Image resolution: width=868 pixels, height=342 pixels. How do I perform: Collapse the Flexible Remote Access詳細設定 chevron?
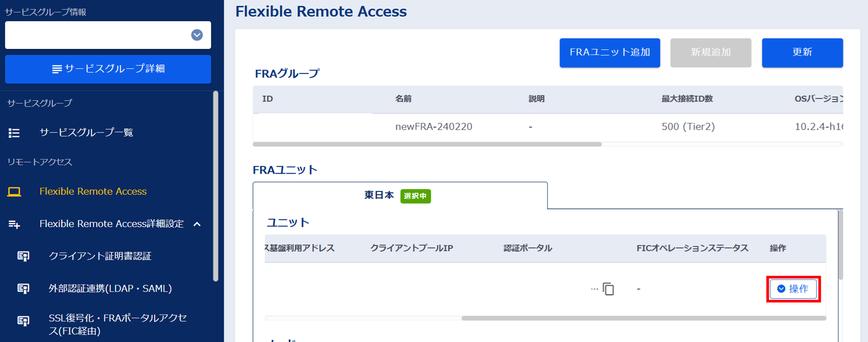(197, 224)
